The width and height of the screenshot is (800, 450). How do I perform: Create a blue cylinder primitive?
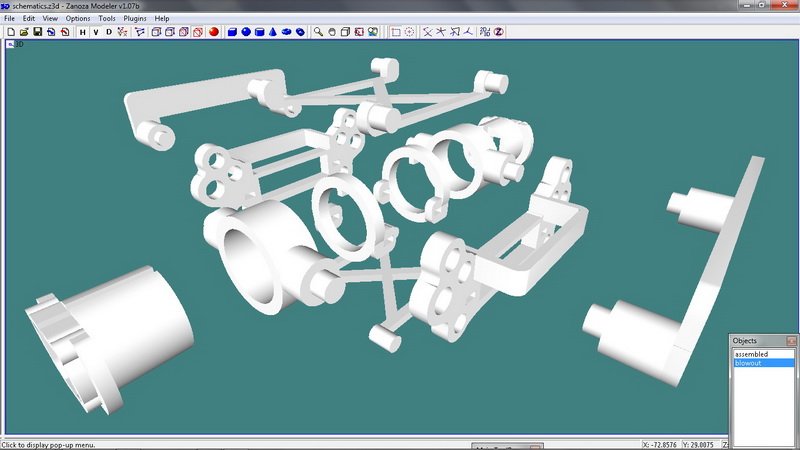pyautogui.click(x=259, y=32)
